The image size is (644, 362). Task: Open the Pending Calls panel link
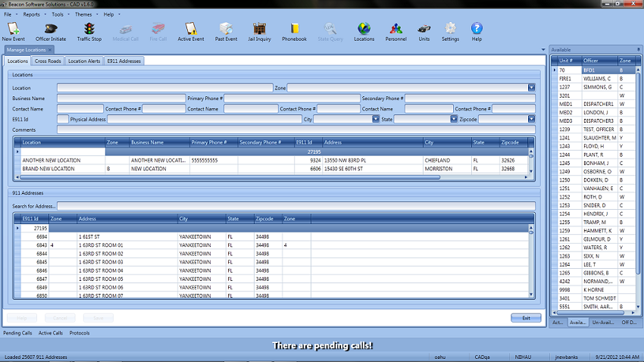(17, 332)
